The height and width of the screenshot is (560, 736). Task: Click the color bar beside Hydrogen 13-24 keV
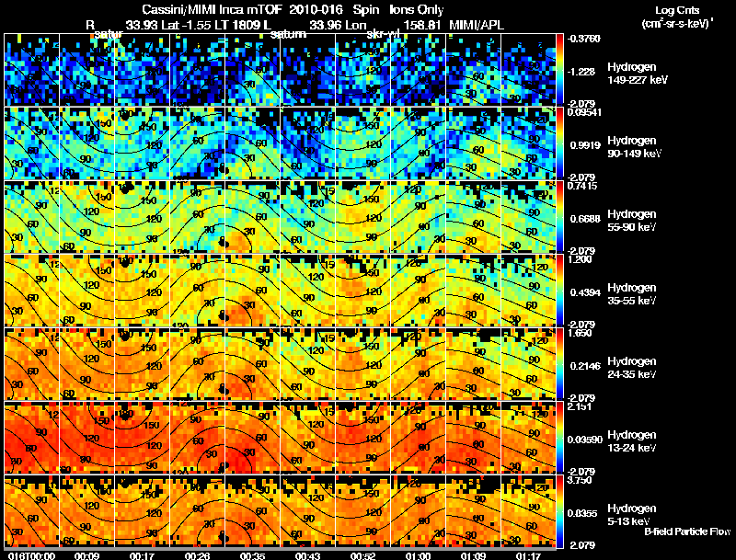(x=559, y=438)
